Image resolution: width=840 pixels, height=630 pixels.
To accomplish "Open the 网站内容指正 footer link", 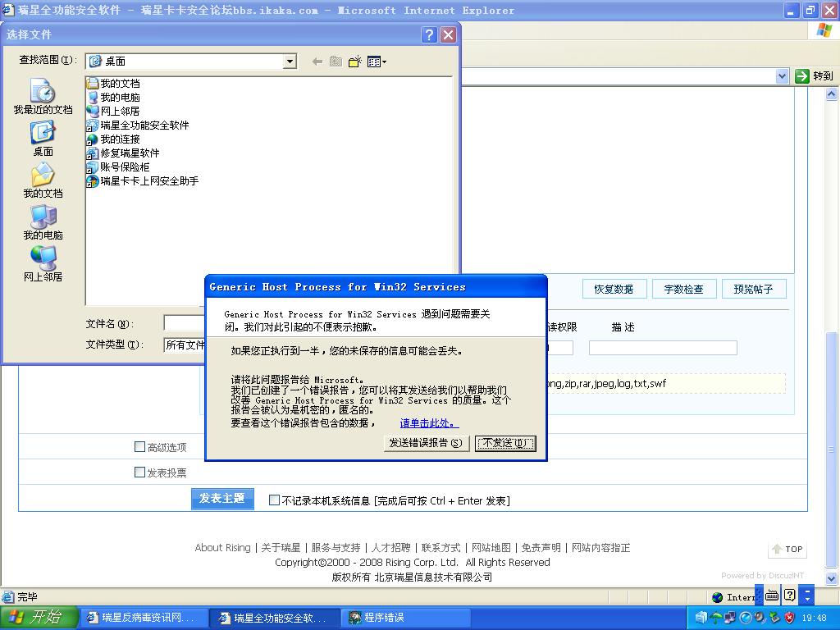I will 601,547.
